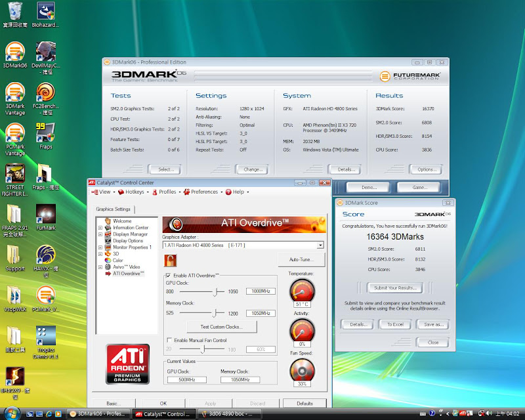Click Select button under 3DMark06 Tests
525x420 pixels.
[x=165, y=169]
